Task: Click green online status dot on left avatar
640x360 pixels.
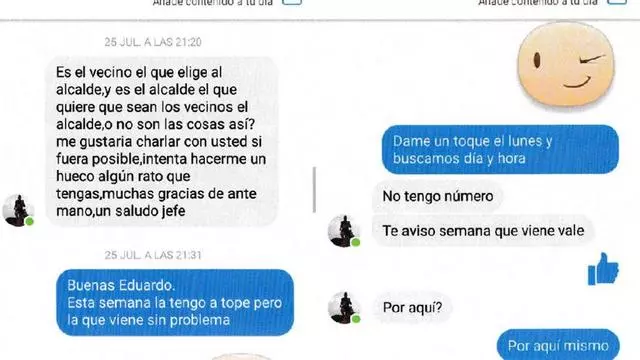Action: [29, 222]
